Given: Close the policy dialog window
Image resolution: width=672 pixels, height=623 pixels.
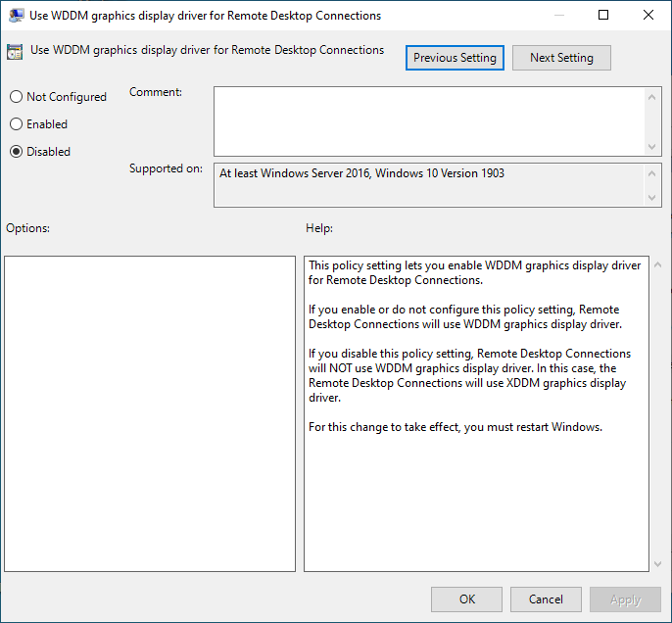Looking at the screenshot, I should click(648, 15).
